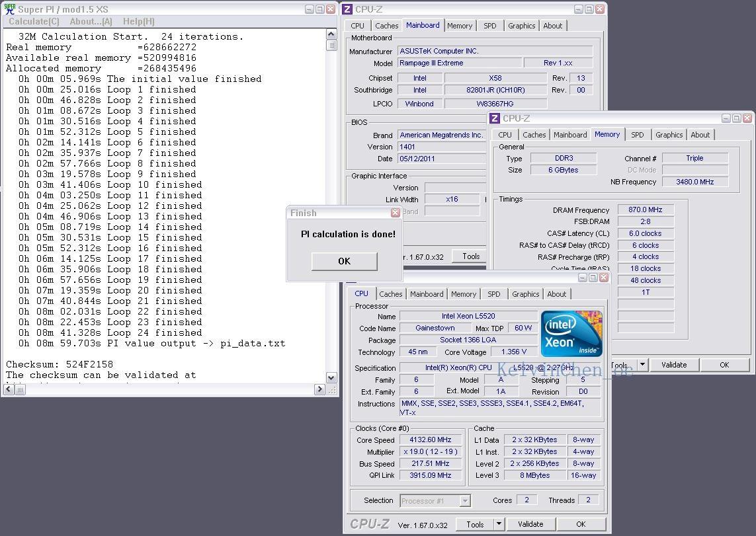Select Memory tab in front CPU-Z window

point(464,293)
